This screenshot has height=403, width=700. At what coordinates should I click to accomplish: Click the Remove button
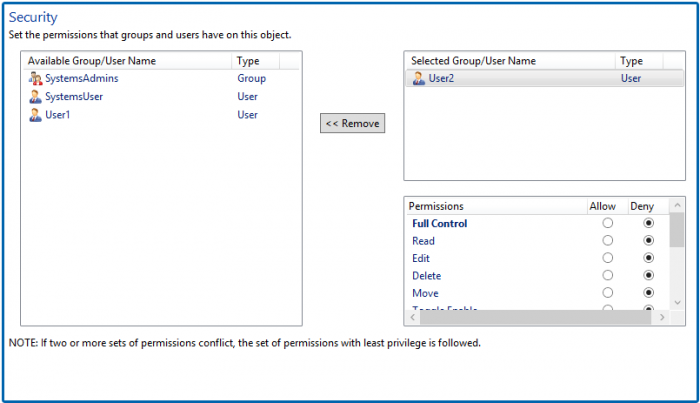tap(352, 123)
